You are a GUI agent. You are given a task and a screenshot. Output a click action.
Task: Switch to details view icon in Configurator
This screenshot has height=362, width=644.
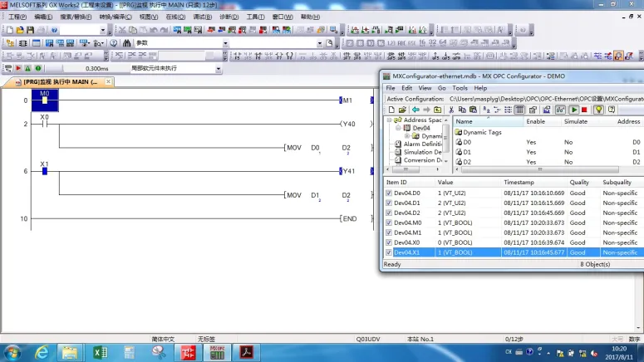519,110
